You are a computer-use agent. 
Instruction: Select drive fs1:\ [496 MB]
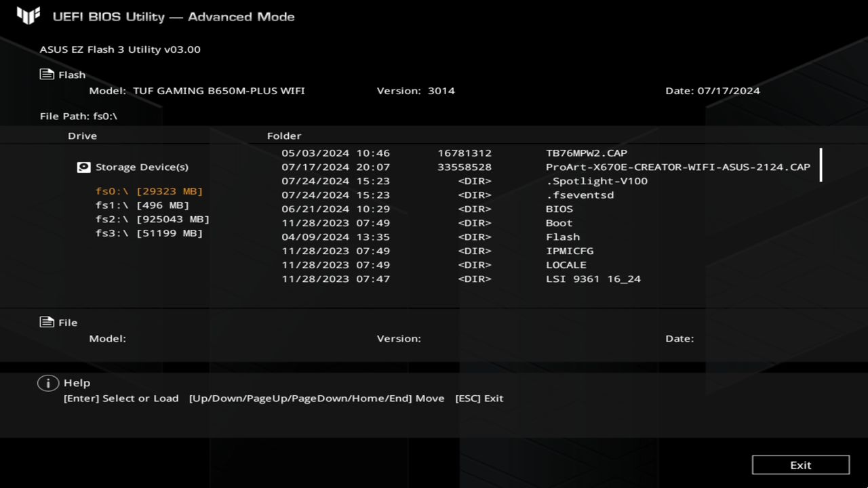pyautogui.click(x=142, y=205)
